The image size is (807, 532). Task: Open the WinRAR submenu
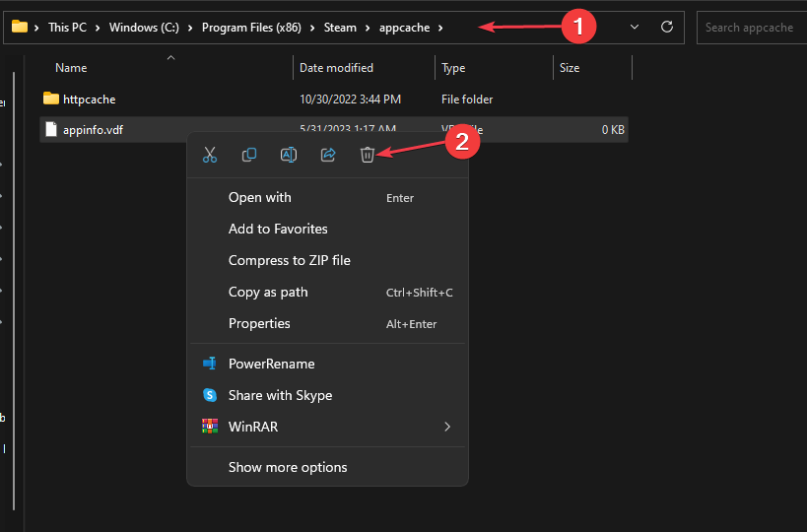pos(328,427)
